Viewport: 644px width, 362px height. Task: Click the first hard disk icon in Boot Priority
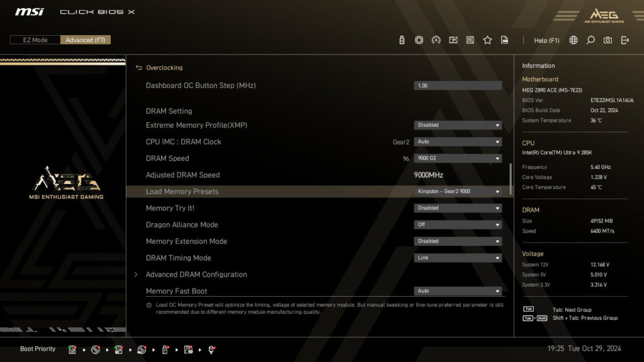pyautogui.click(x=72, y=349)
